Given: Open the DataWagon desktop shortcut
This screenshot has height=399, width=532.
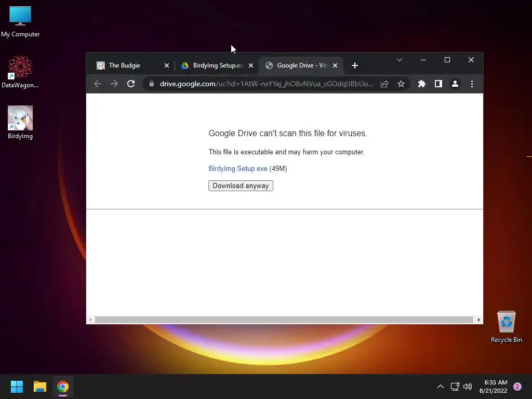Looking at the screenshot, I should point(20,72).
